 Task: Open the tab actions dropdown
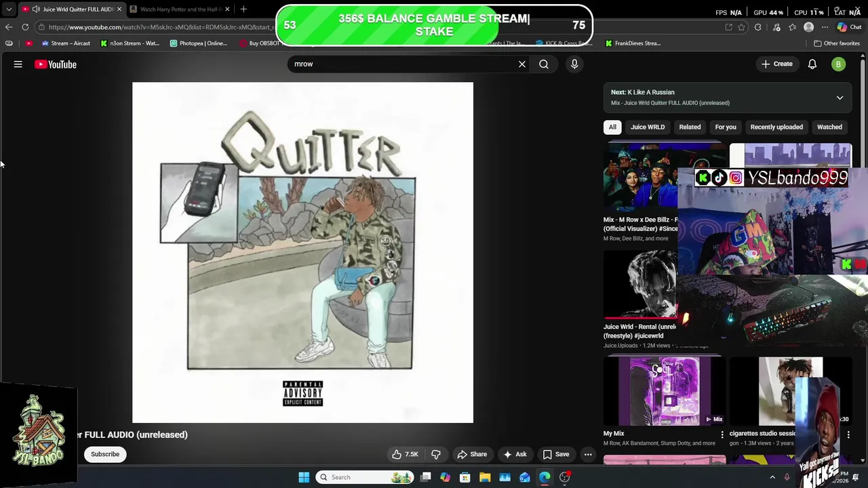coord(8,9)
